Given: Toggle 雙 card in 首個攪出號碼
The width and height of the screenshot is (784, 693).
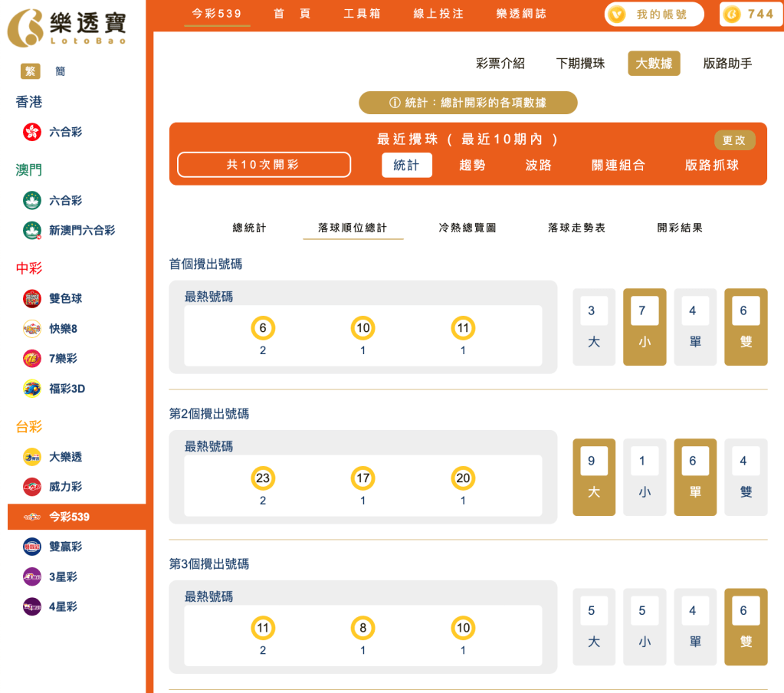Looking at the screenshot, I should pyautogui.click(x=746, y=327).
